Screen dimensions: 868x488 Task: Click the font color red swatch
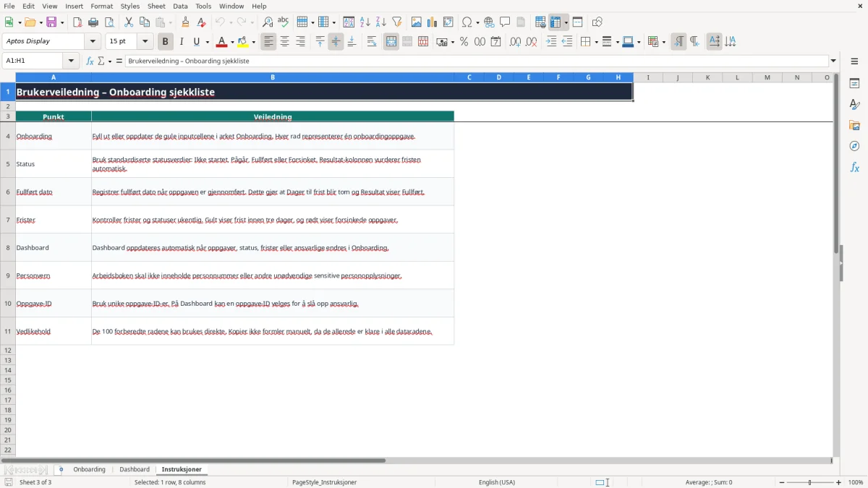coord(221,42)
